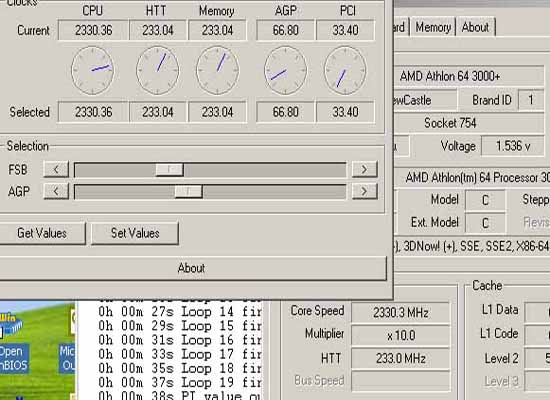Click the CPU clock dial gauge
Viewport: 550px width, 400px height.
click(93, 71)
